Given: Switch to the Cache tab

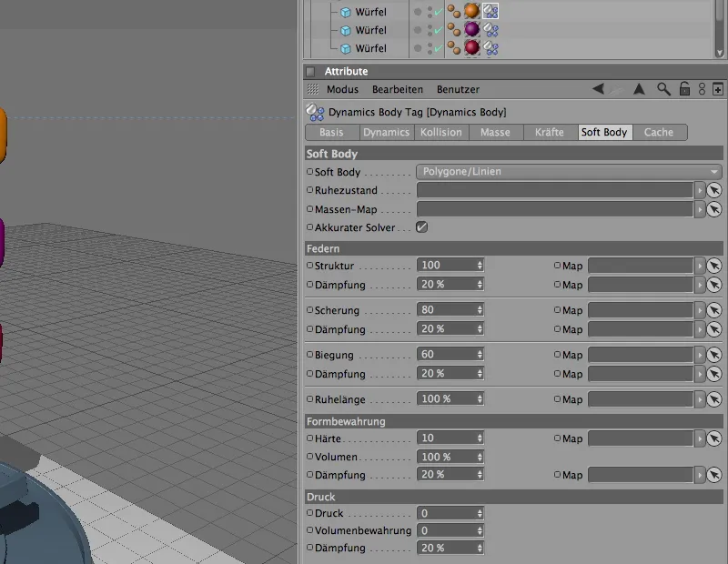Looking at the screenshot, I should 659,132.
